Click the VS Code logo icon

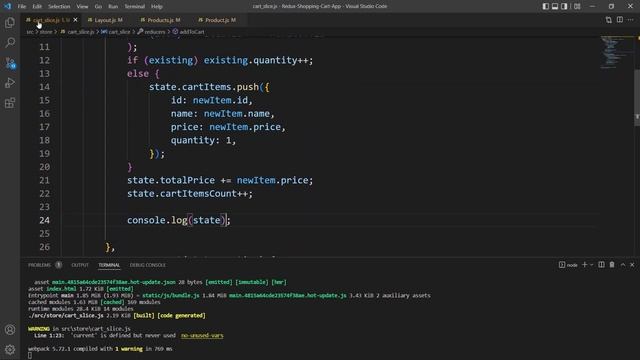click(7, 6)
